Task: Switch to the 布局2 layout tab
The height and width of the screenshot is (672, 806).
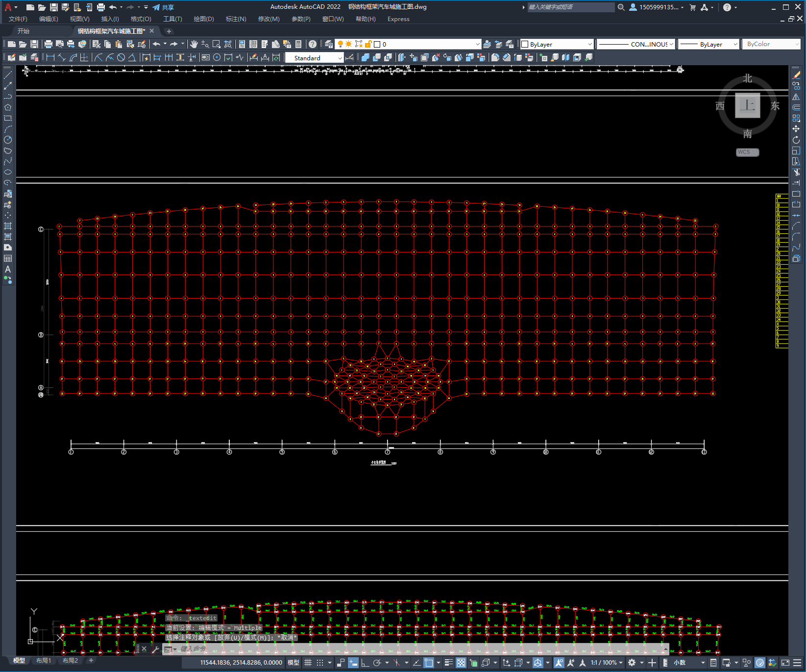Action: click(x=70, y=661)
